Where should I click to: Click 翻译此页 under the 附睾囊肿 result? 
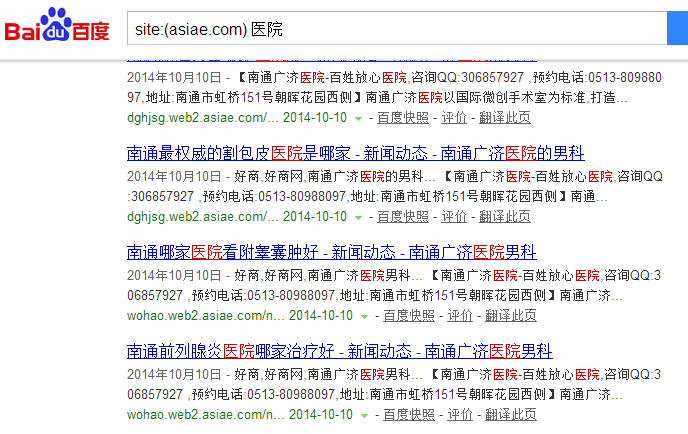[x=511, y=315]
